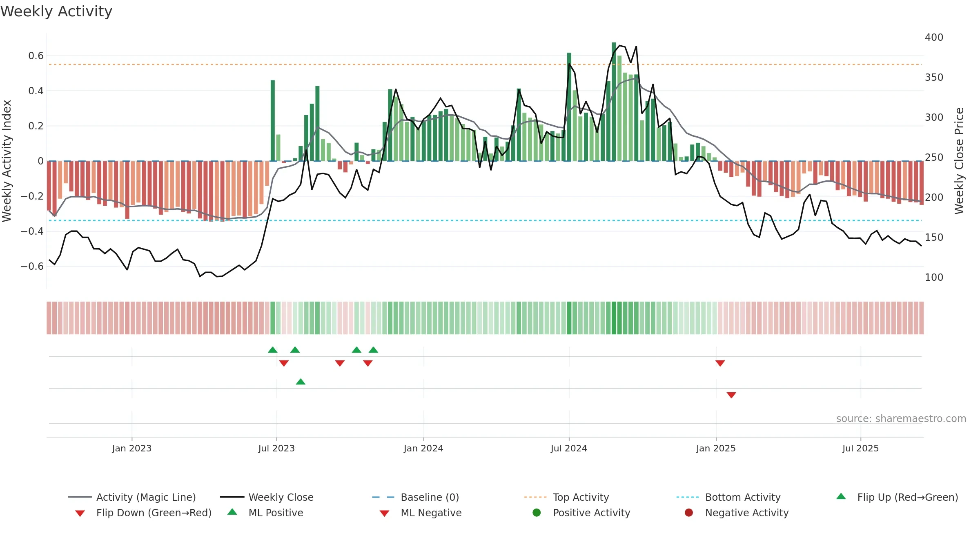Click the Jul 2024 axis label
Image resolution: width=980 pixels, height=551 pixels.
click(569, 448)
